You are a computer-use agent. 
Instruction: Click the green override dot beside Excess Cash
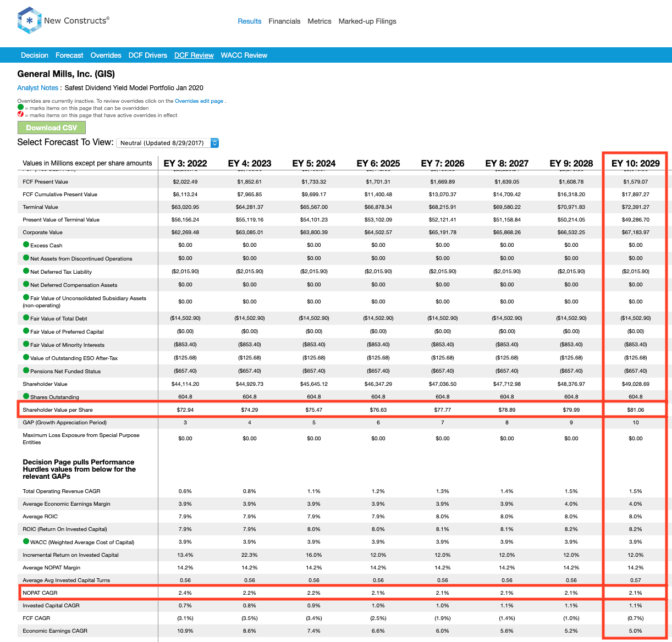click(26, 245)
